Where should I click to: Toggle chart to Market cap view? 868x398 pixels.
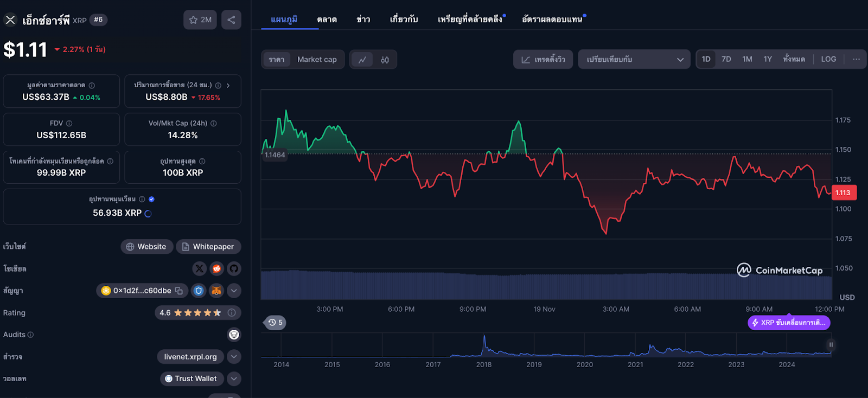pyautogui.click(x=317, y=60)
